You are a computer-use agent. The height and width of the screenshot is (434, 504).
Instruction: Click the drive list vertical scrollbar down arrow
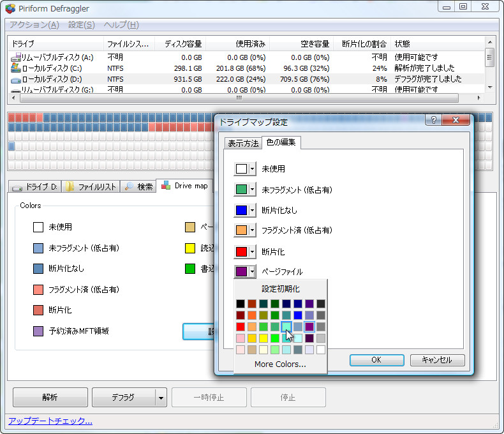[x=490, y=87]
